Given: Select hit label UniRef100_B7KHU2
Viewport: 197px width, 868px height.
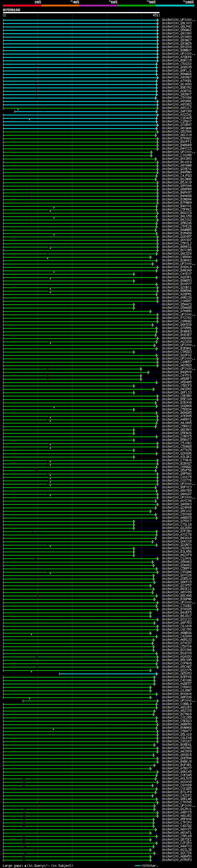Looking at the screenshot, I should (177, 139).
